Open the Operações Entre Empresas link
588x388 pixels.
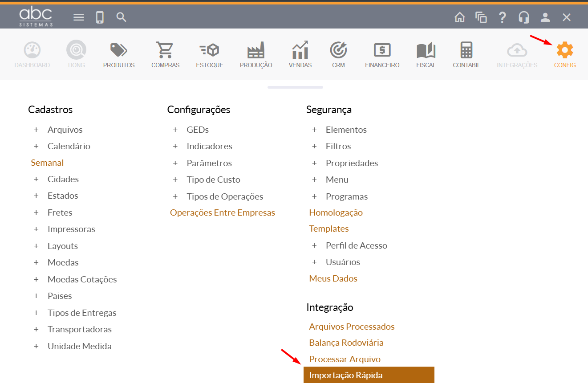point(222,212)
